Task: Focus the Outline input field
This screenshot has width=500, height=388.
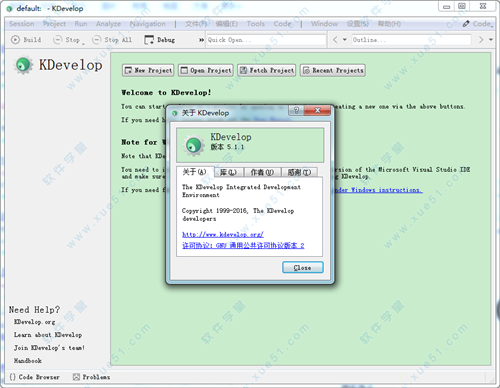Action: click(x=411, y=40)
